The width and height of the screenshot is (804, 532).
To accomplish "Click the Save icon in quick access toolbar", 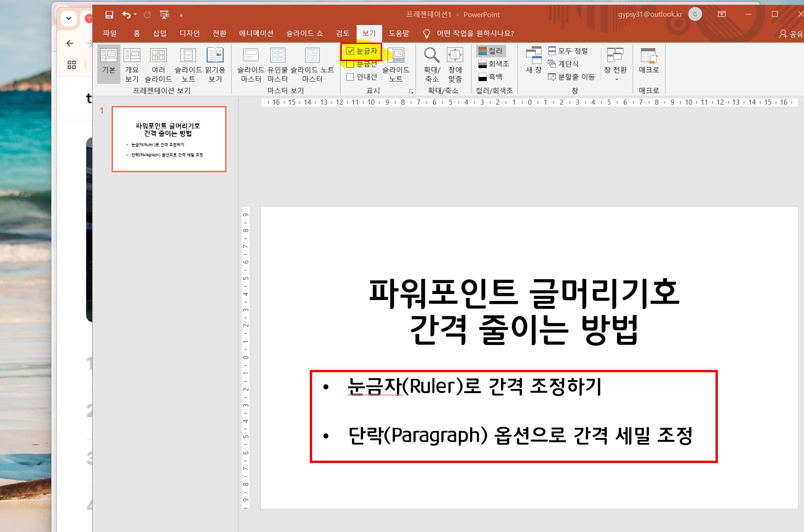I will (109, 15).
